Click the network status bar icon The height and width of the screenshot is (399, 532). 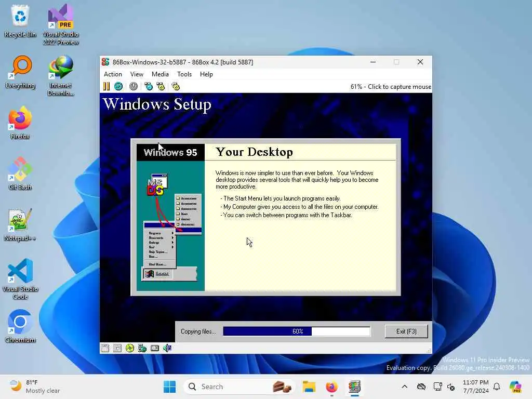tap(142, 348)
